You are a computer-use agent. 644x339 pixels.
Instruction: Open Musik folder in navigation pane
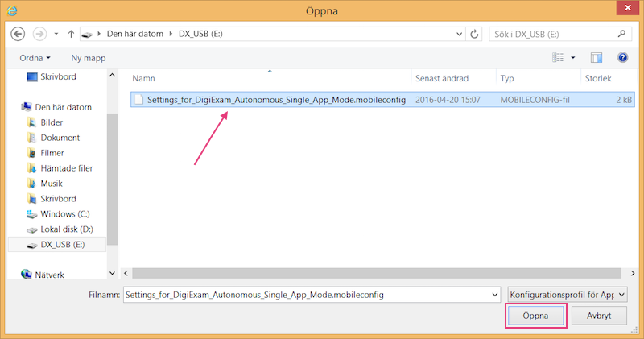click(52, 184)
